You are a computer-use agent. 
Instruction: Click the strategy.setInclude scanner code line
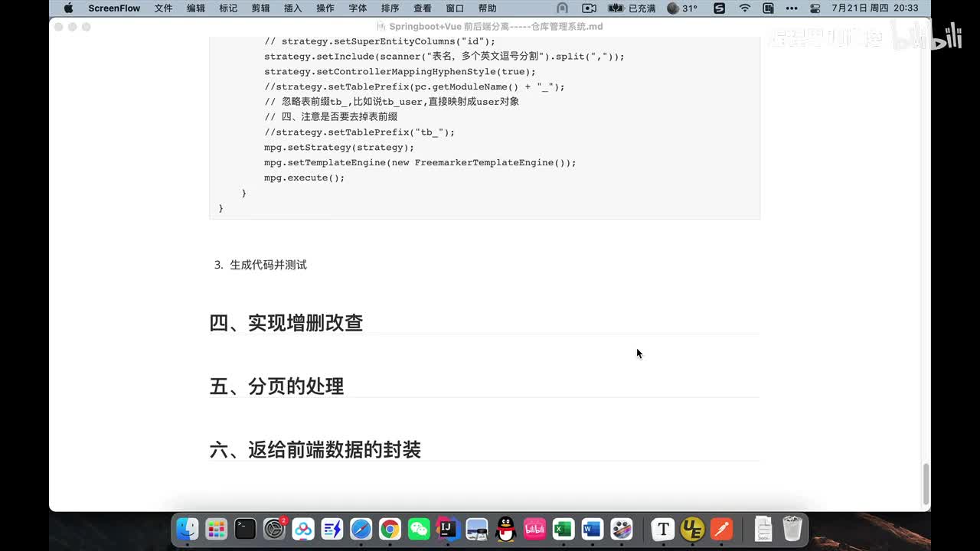pyautogui.click(x=444, y=56)
